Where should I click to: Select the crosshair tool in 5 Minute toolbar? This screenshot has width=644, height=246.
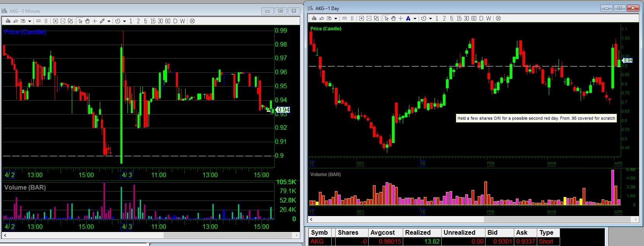[x=95, y=21]
